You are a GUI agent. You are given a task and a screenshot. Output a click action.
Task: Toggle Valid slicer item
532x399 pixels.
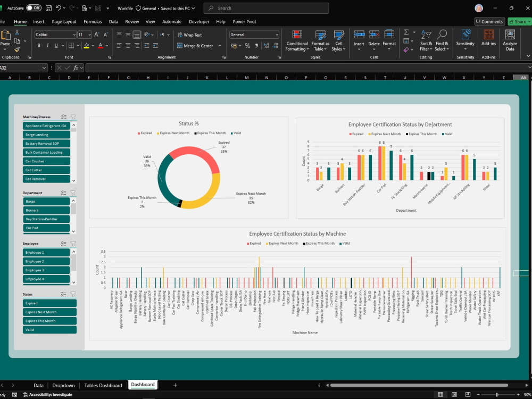[49, 330]
